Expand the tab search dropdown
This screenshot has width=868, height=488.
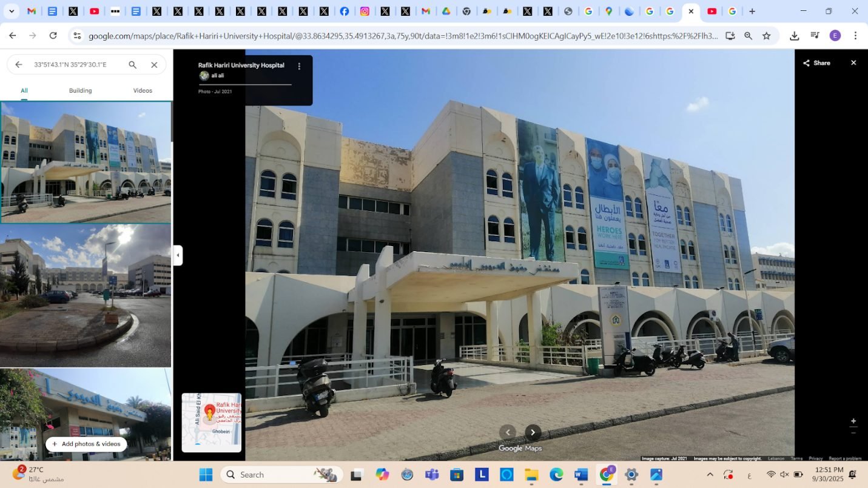pos(11,11)
